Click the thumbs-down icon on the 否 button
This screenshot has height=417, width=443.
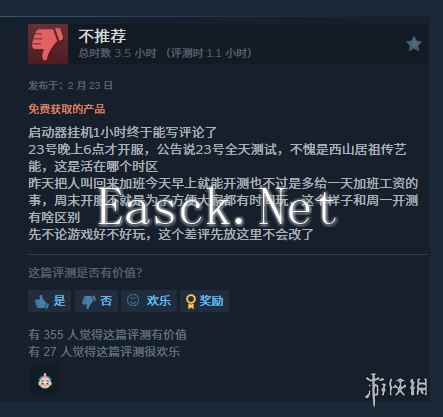tap(88, 302)
